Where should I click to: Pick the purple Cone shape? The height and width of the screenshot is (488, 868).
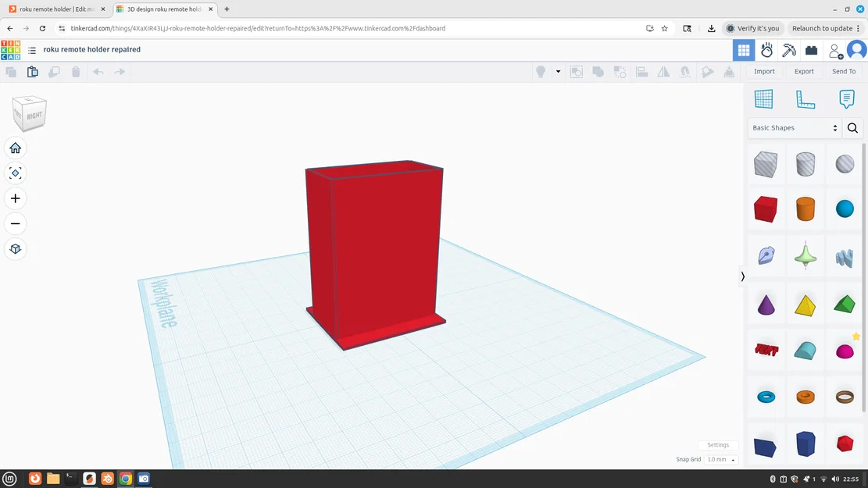766,305
